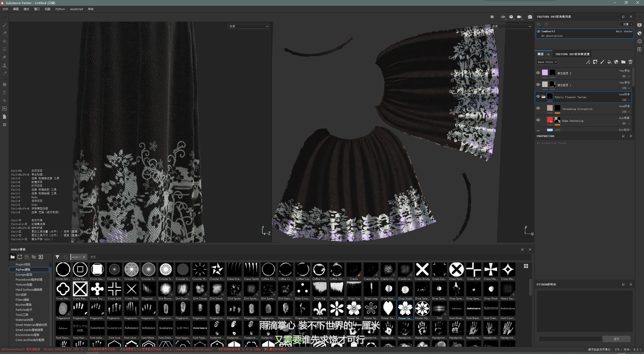The width and height of the screenshot is (644, 354).
Task: Toggle shelf hidden-eye icon
Action: click(x=34, y=257)
